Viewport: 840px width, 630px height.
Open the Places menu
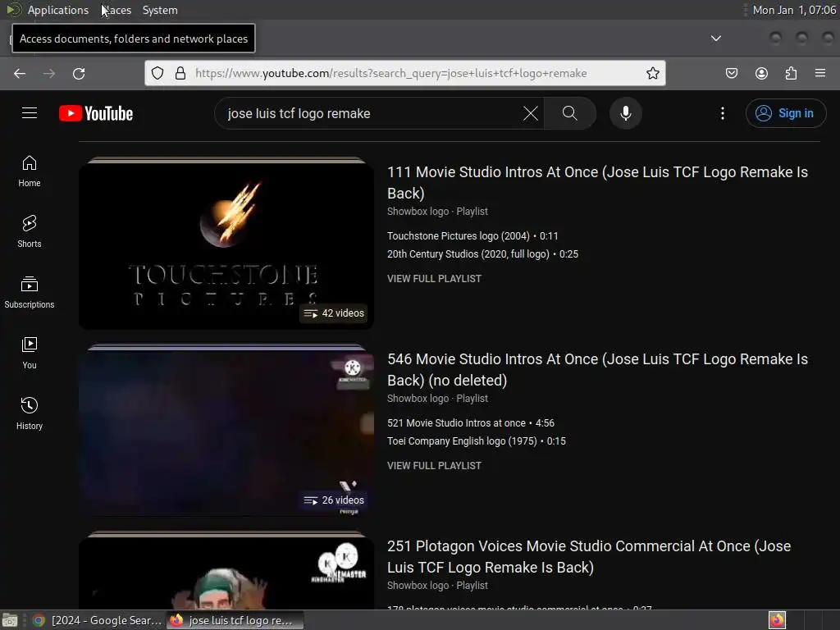click(x=116, y=10)
